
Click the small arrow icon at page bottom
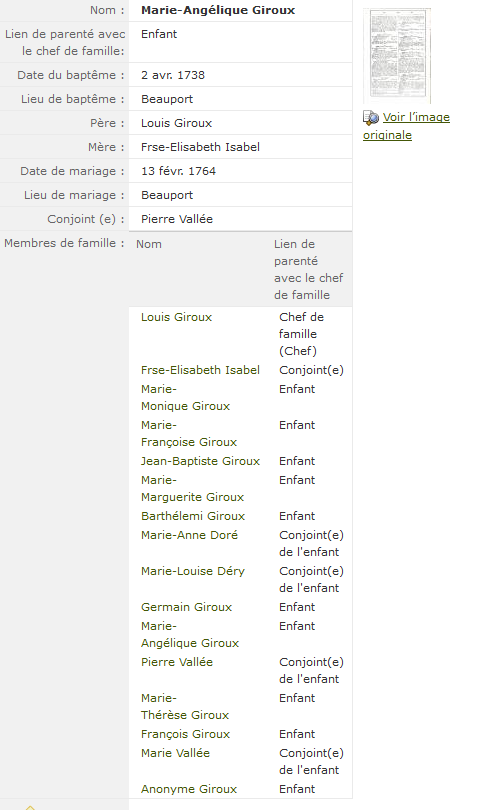click(x=30, y=807)
